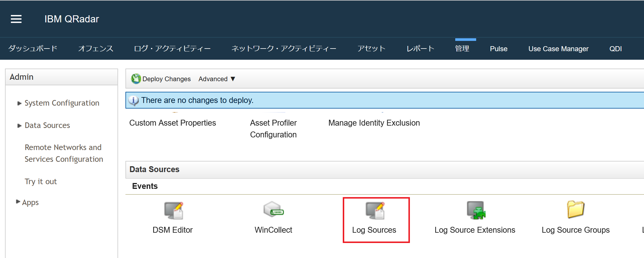Switch to the ダッシュボード tab
The image size is (644, 258).
(x=33, y=49)
